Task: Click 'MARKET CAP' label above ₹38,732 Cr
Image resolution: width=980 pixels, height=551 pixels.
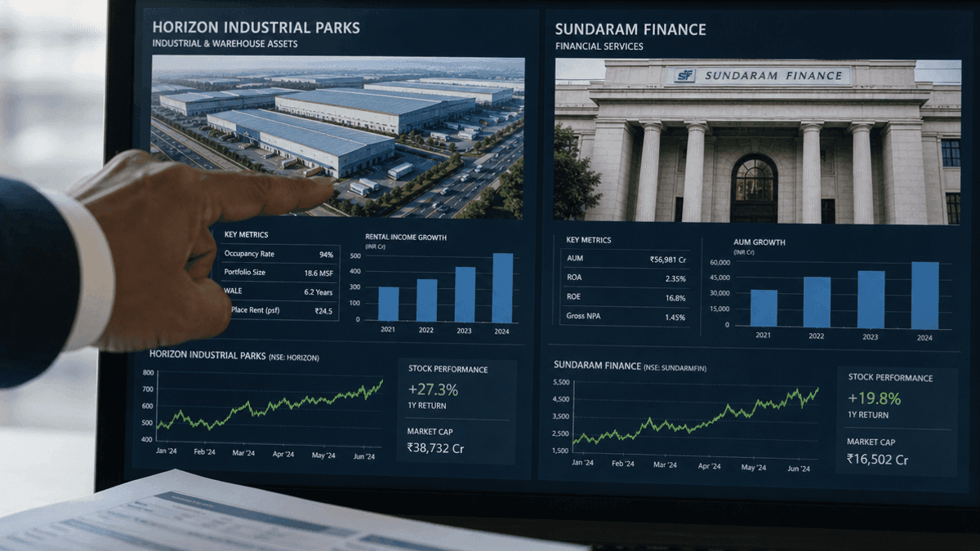Action: click(430, 432)
